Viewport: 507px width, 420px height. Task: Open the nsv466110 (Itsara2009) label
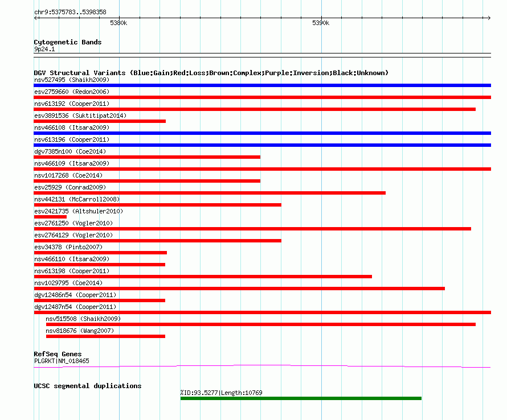(x=72, y=259)
